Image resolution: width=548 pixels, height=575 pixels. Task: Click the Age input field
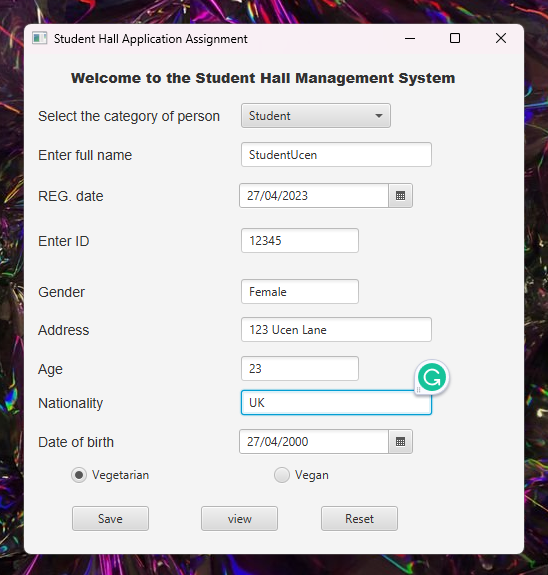pyautogui.click(x=300, y=369)
